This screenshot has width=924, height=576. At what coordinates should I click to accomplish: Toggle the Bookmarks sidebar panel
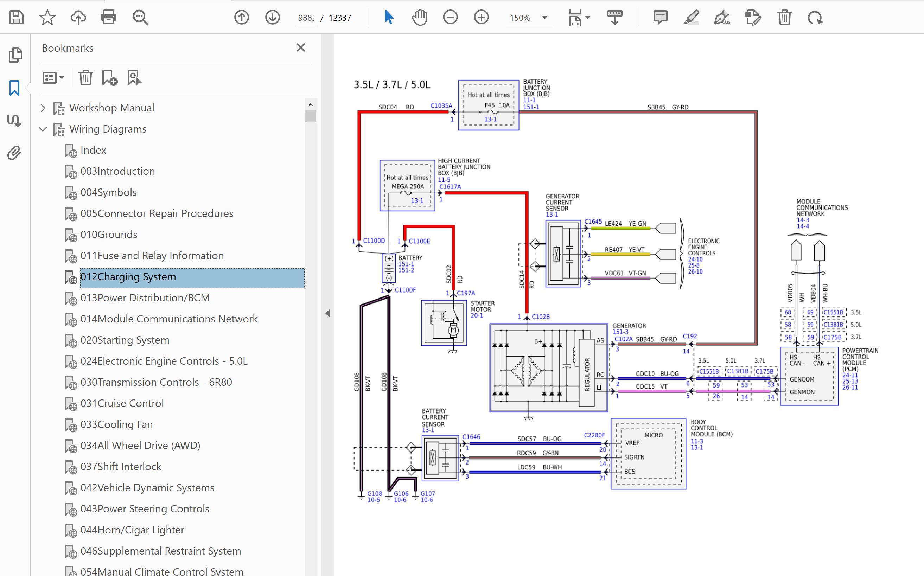coord(14,88)
